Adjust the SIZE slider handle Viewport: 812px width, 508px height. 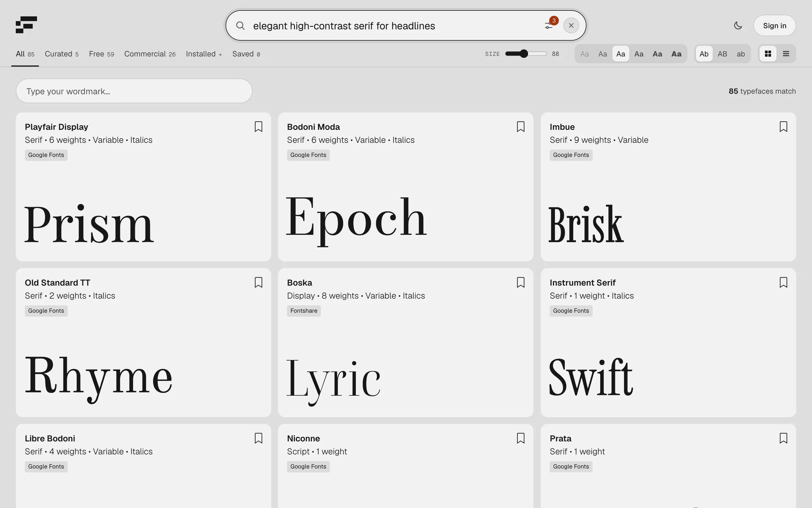524,54
